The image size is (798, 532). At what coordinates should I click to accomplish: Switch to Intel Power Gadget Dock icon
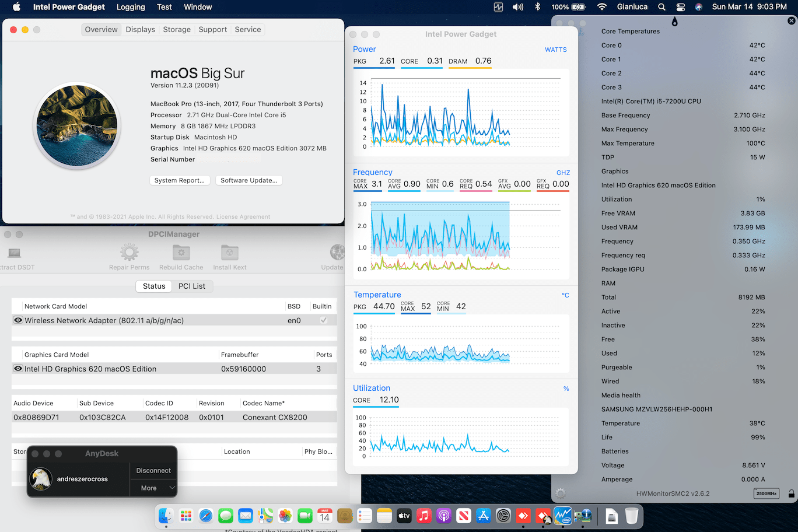(563, 516)
